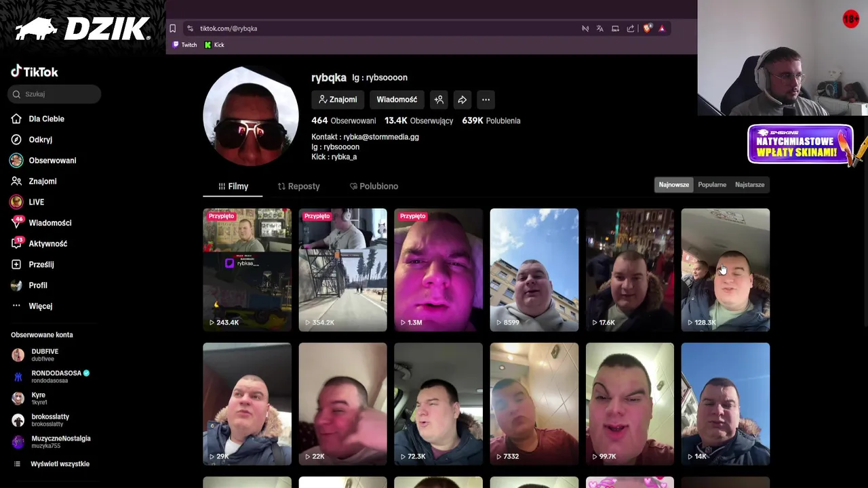Expand Więcej menu in sidebar
This screenshot has width=868, height=488.
point(40,306)
